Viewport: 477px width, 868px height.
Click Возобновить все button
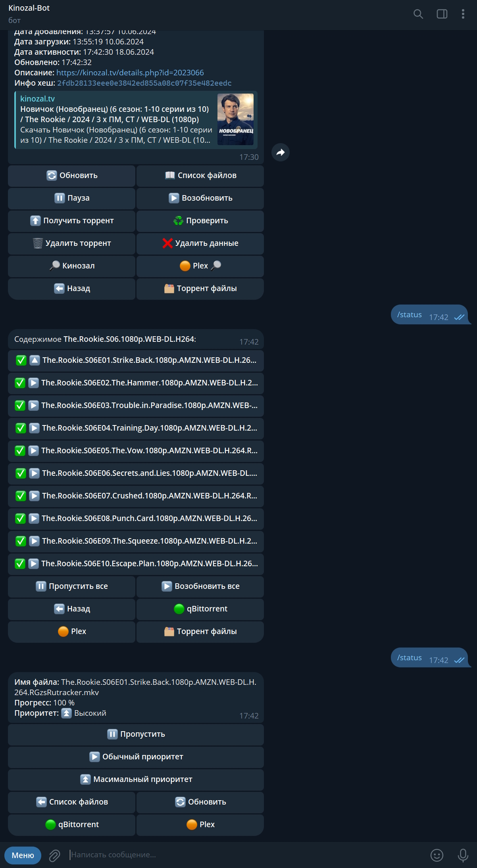(x=200, y=586)
